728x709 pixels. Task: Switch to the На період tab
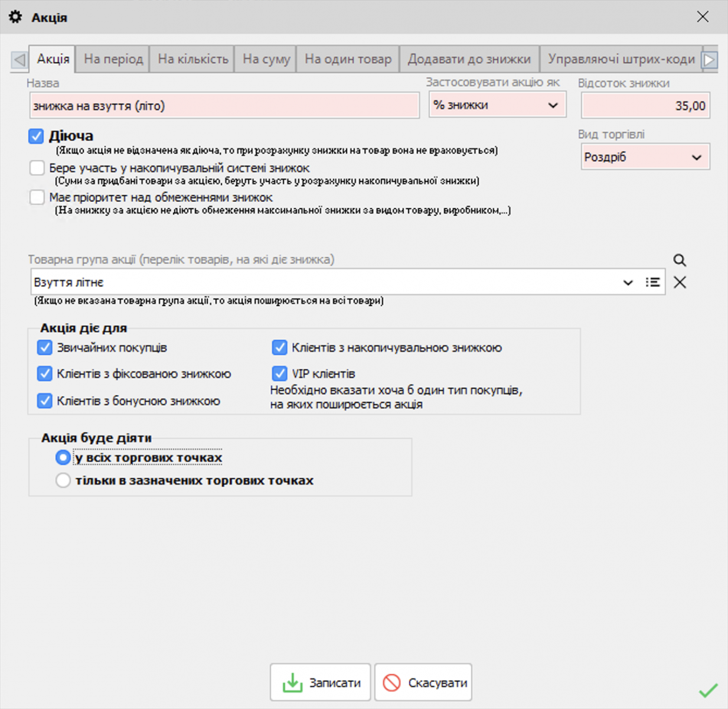pyautogui.click(x=113, y=59)
